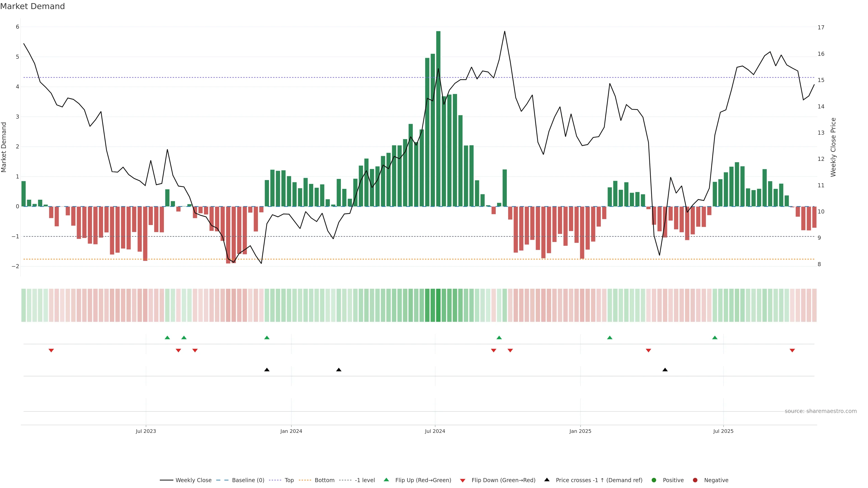This screenshot has width=868, height=488.
Task: Click the first green Flip Up triangle marker
Action: coord(167,338)
